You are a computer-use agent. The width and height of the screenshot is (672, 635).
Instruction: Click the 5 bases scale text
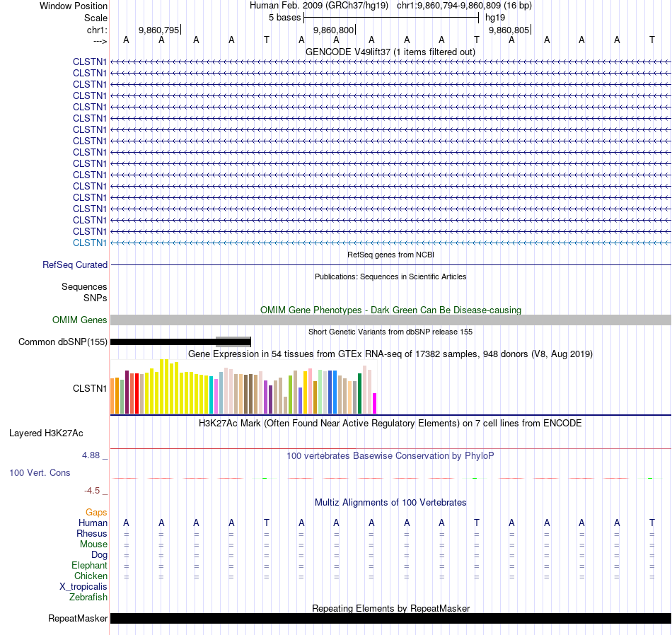tap(284, 18)
